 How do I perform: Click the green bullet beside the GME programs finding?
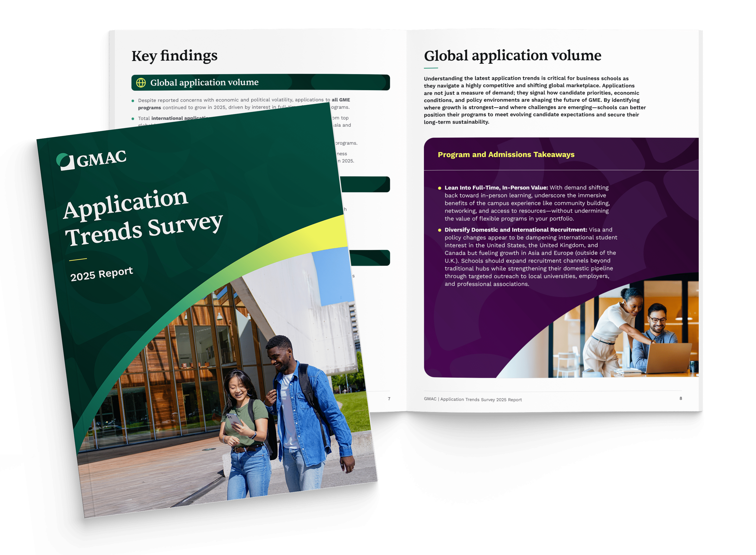click(134, 100)
